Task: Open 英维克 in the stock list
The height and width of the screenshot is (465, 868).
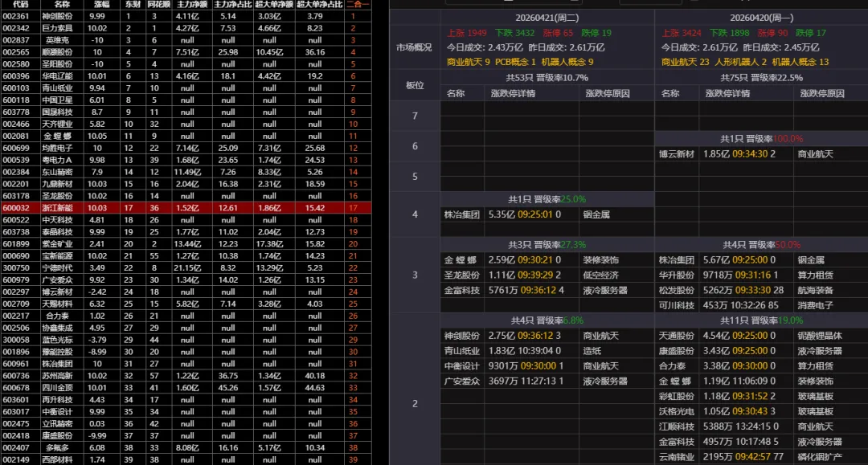Action: pos(58,40)
